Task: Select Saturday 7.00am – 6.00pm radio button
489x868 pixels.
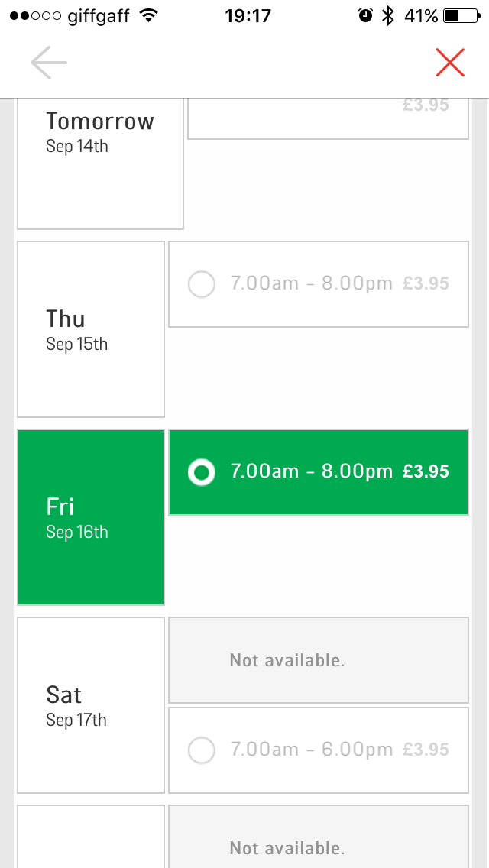Action: (202, 750)
